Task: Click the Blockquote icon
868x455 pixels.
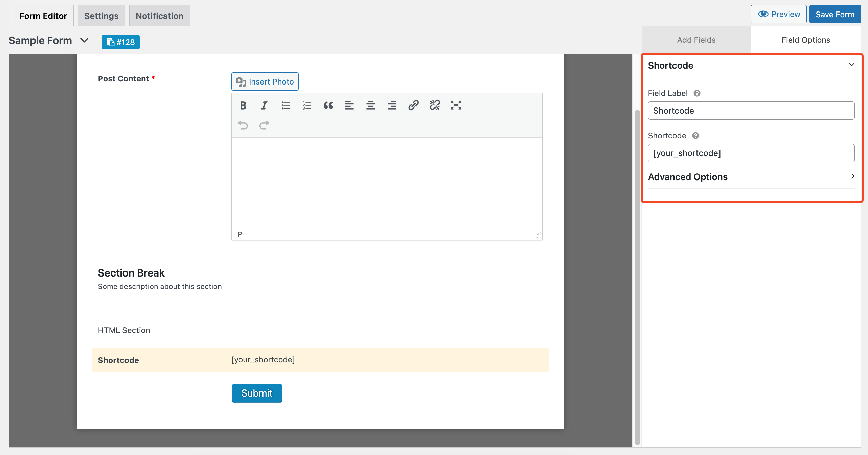Action: click(328, 105)
